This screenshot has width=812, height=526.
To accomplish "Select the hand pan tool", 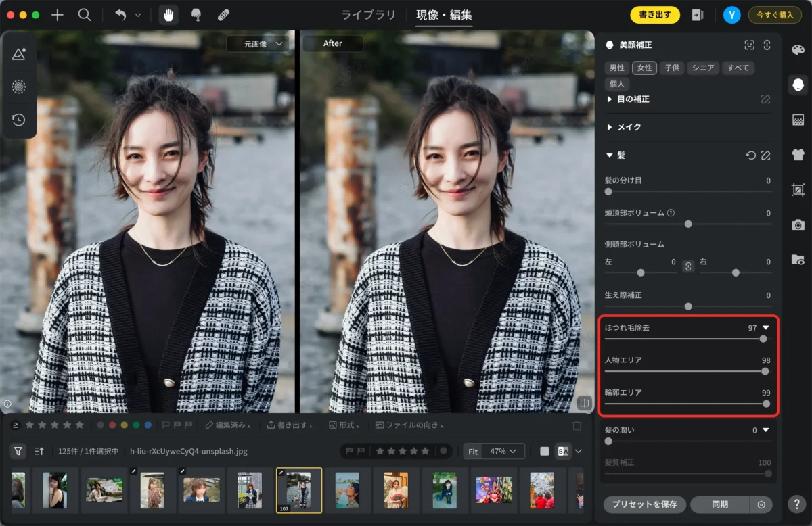I will coord(168,15).
